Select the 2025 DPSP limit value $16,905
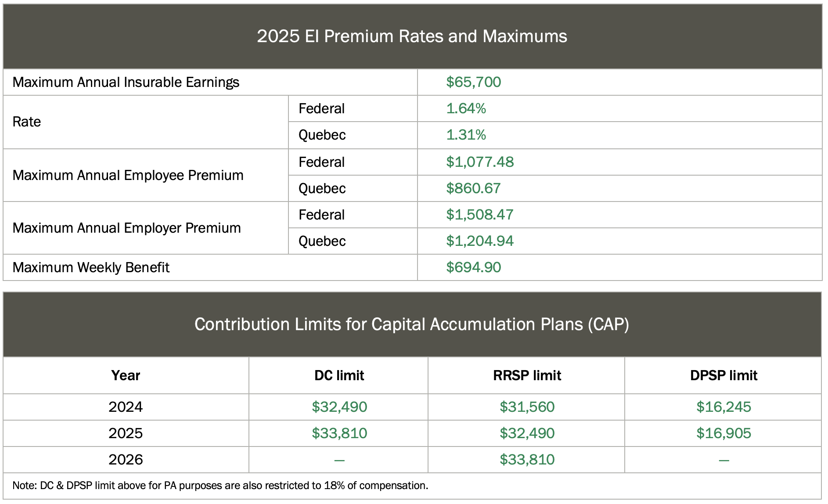Screen dimensions: 828x504 724,433
